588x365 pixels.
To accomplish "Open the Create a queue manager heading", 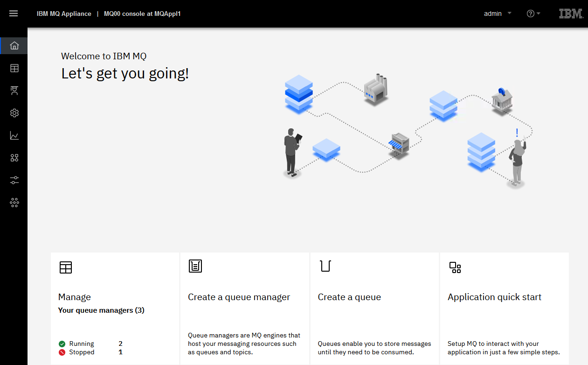I will (239, 297).
